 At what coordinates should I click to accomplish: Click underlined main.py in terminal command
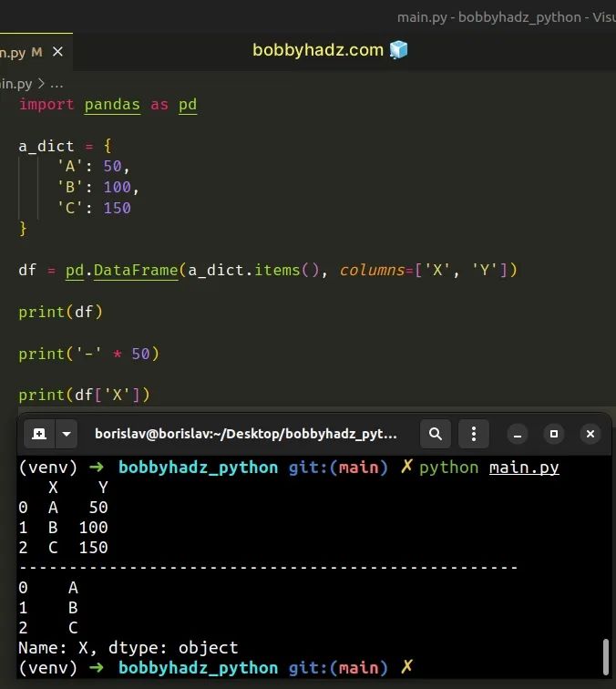point(524,468)
